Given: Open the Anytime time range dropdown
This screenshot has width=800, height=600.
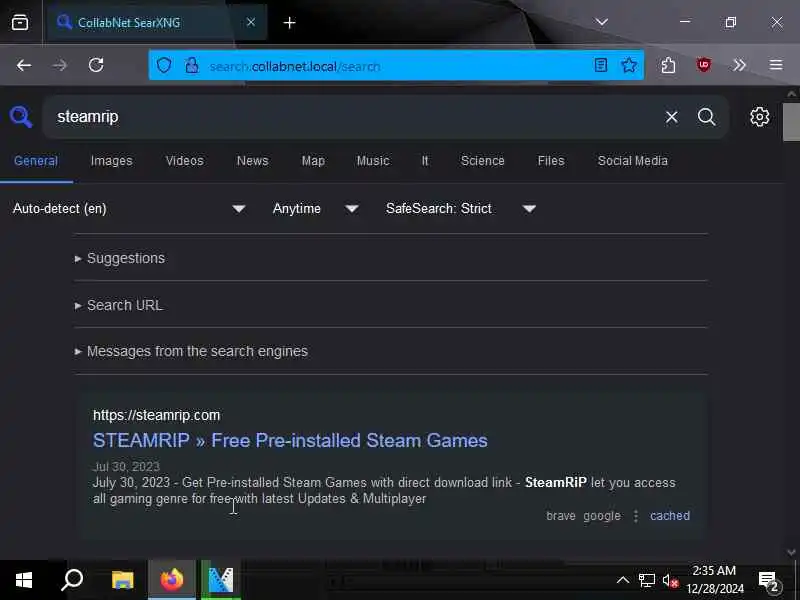Looking at the screenshot, I should 315,209.
